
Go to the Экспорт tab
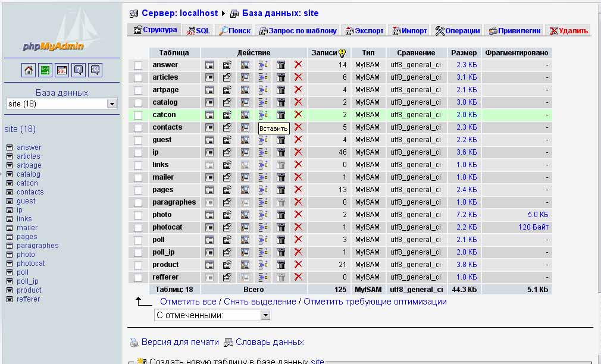(365, 31)
